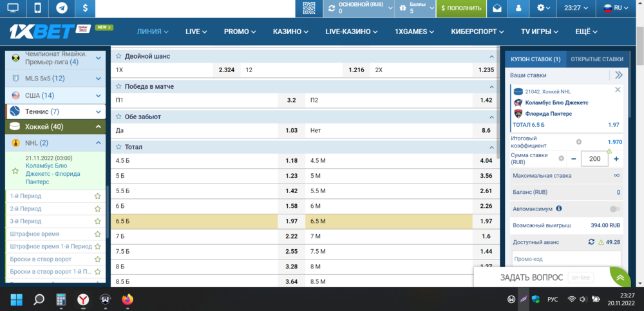This screenshot has width=644, height=311.
Task: Open Firefox from the Windows taskbar
Action: 128,300
